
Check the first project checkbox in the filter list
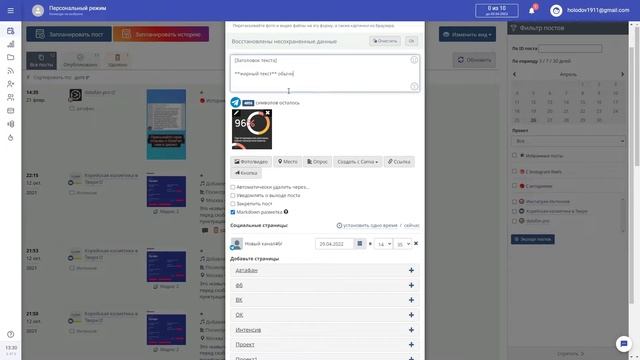click(514, 201)
